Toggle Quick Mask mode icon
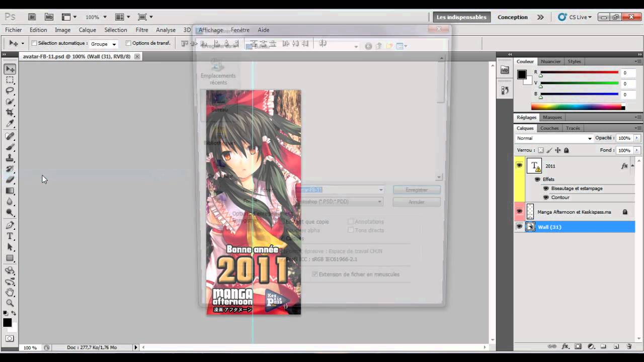 [10, 338]
